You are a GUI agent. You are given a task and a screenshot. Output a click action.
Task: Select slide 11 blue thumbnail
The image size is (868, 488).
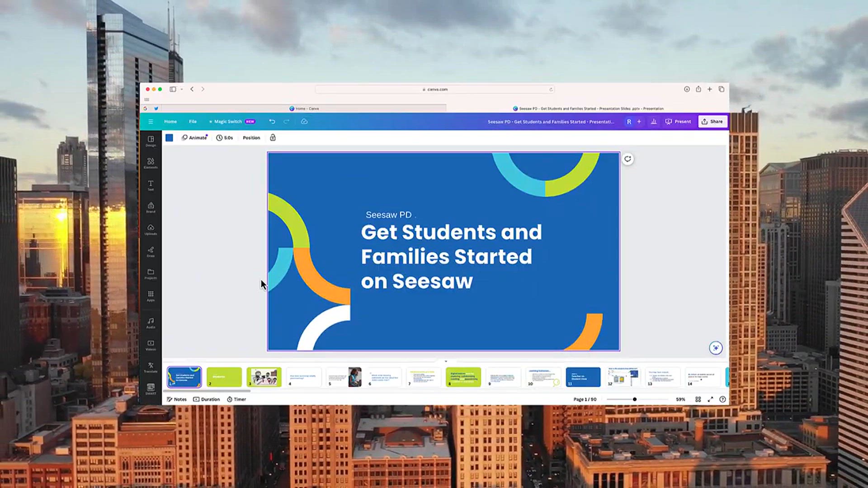click(x=583, y=377)
